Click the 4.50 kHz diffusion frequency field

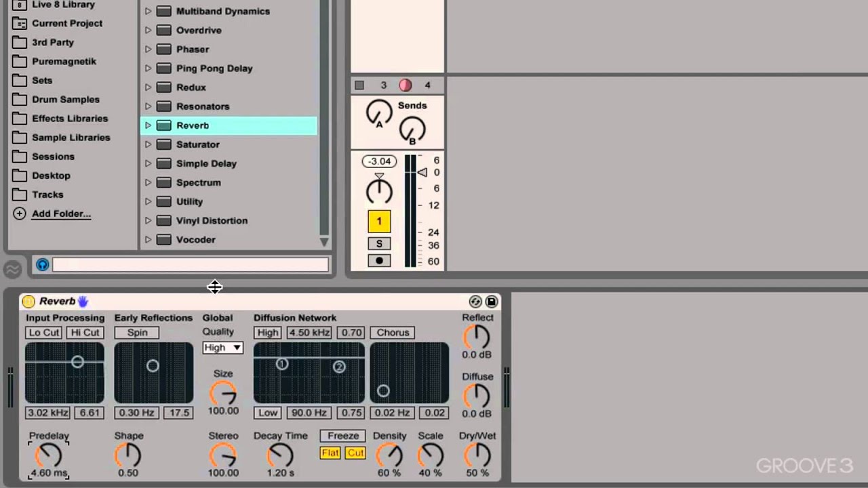coord(309,333)
